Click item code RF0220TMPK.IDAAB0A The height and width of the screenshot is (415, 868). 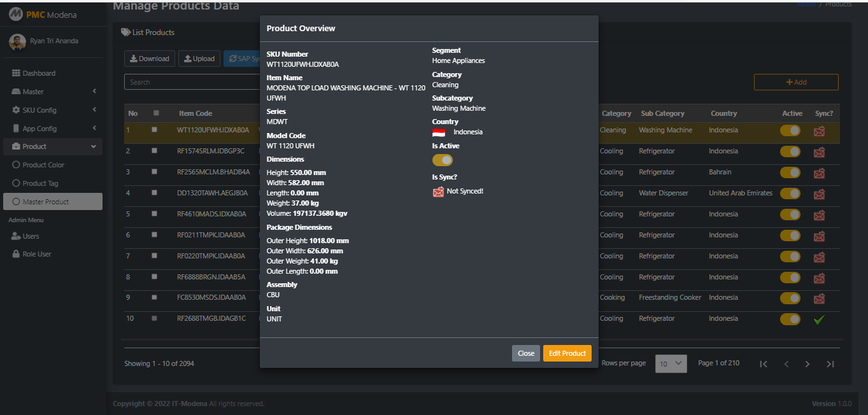[x=211, y=256]
